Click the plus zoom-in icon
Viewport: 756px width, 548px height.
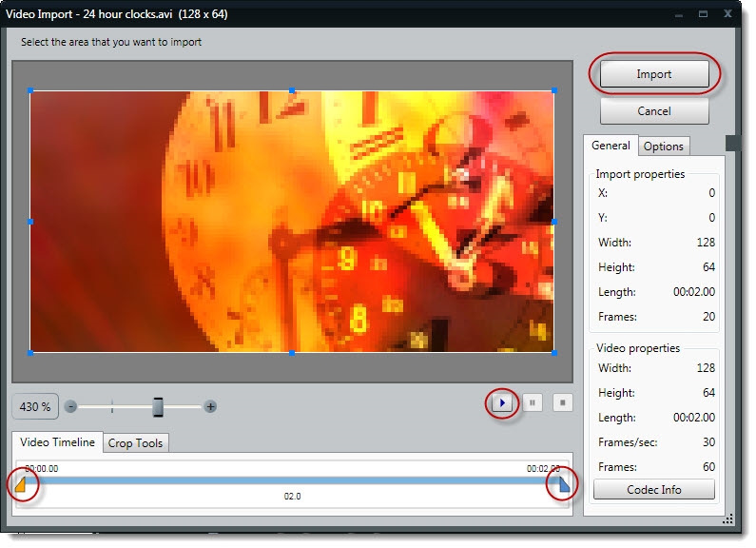pos(210,406)
